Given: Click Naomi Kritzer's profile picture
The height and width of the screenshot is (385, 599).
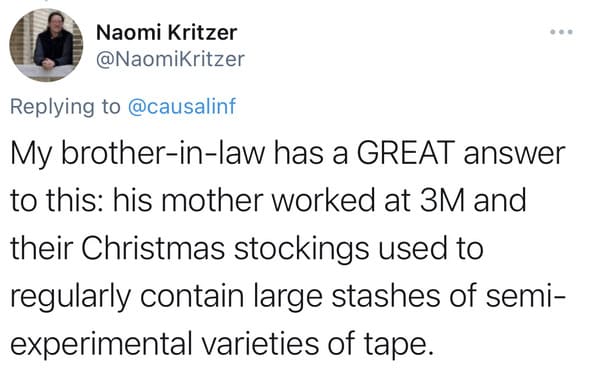Looking at the screenshot, I should click(x=46, y=45).
